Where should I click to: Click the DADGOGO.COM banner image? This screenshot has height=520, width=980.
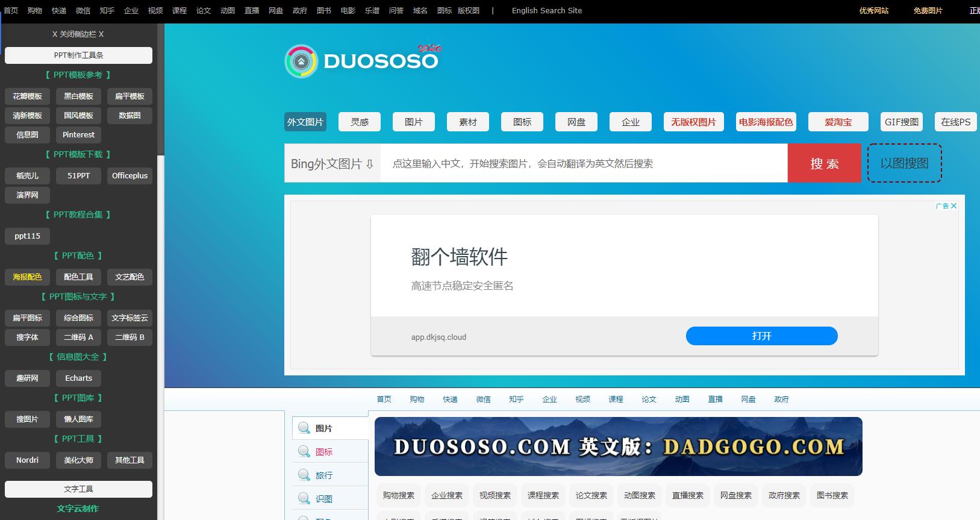(619, 446)
